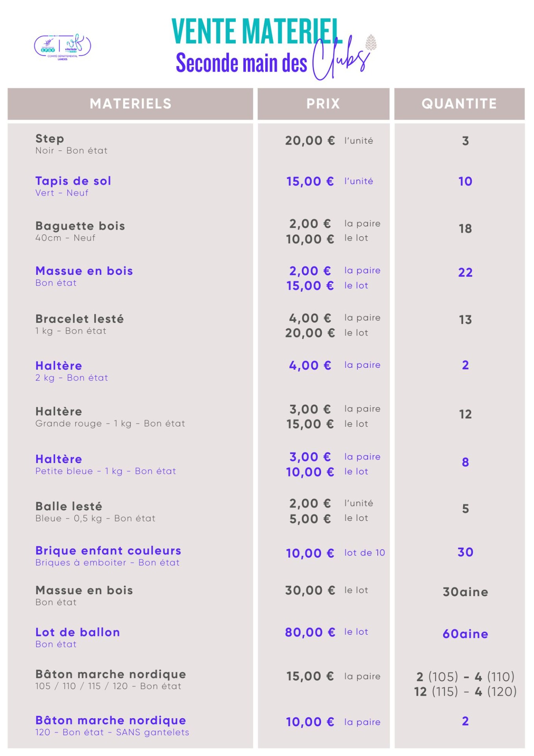Image resolution: width=534 pixels, height=756 pixels.
Task: Click the 30aine quantity value
Action: click(465, 592)
